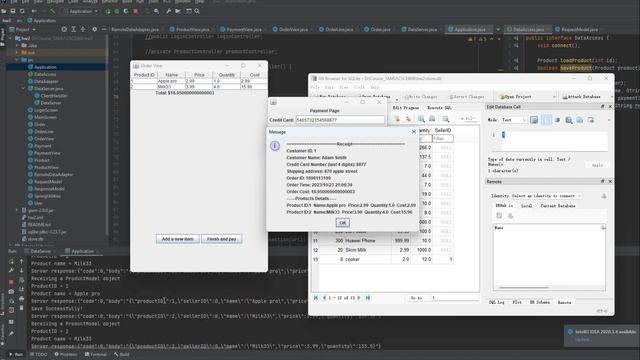Open the editor tabs overflow dropdown arrow
Viewport: 640px width, 360px height.
point(498,29)
